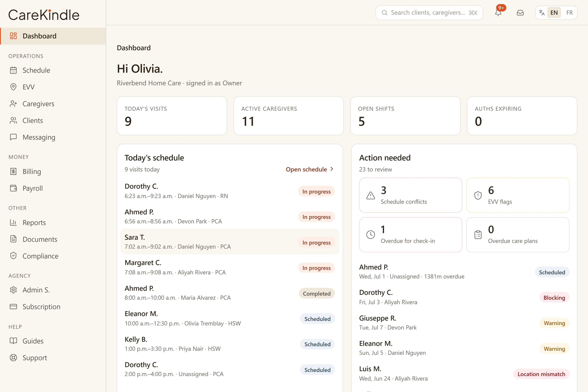Viewport: 588px width, 392px height.
Task: Click the Schedule conflicts warning triangle icon
Action: tap(371, 195)
